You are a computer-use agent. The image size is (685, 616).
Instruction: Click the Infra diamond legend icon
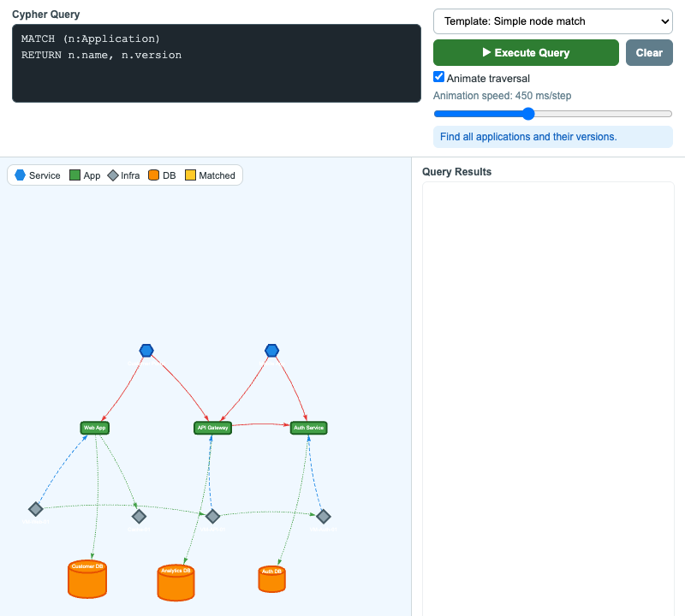click(113, 175)
